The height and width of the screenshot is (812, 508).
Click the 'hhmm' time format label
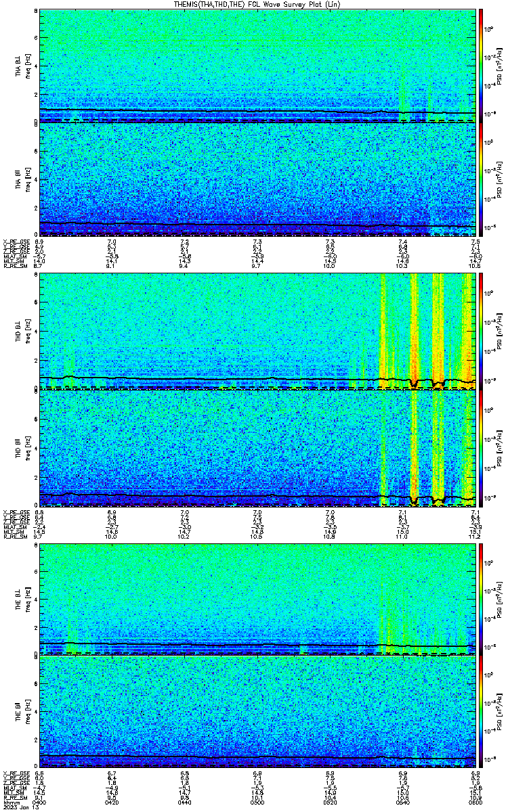coord(10,802)
